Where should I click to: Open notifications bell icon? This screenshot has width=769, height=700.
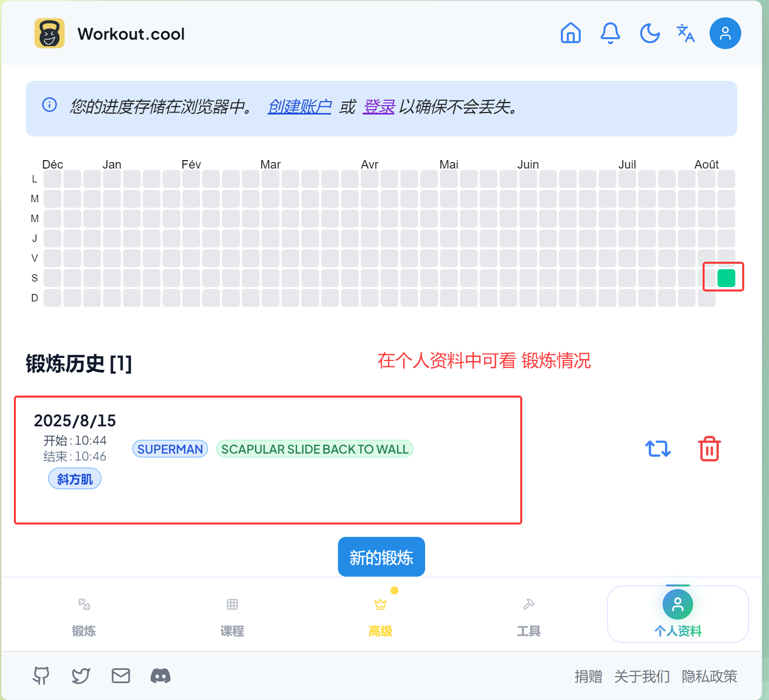[610, 33]
